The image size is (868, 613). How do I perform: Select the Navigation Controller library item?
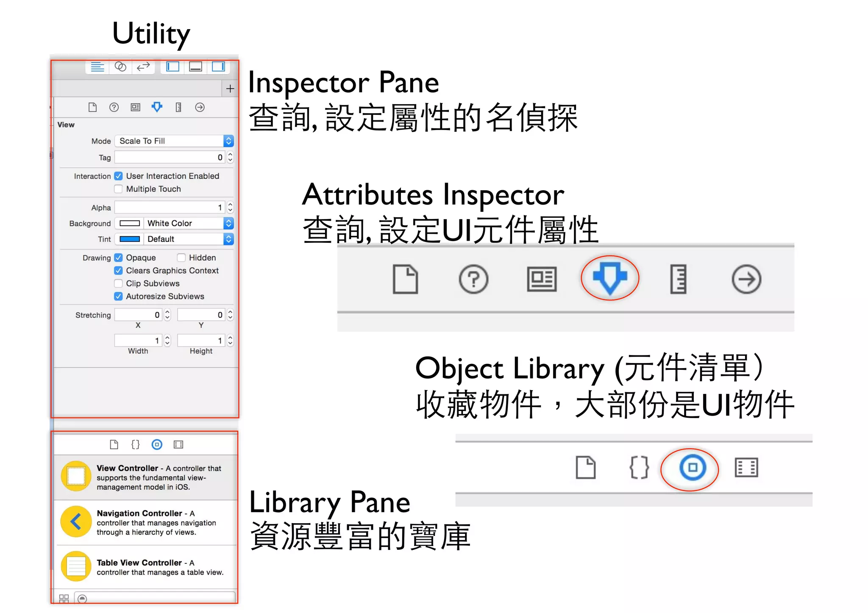click(x=145, y=522)
